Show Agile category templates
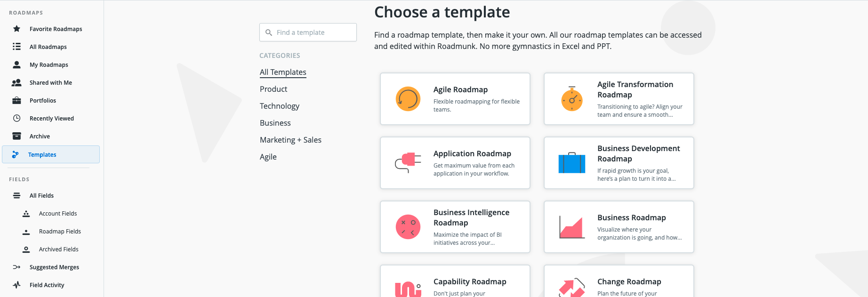Image resolution: width=868 pixels, height=297 pixels. 268,157
